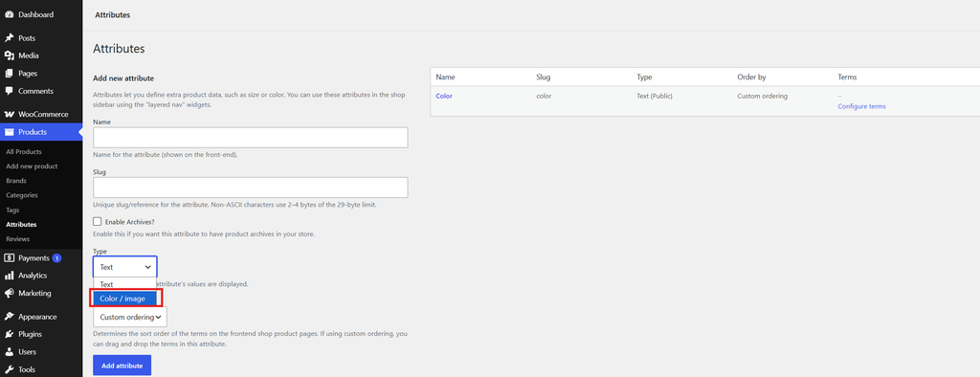Open the Type dropdown showing Text
This screenshot has height=377, width=980.
pos(125,267)
